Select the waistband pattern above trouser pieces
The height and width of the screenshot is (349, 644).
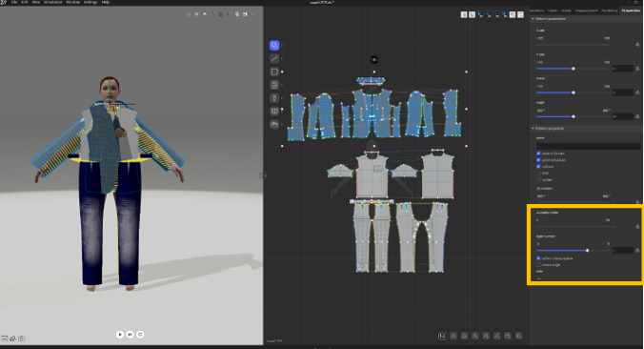point(372,201)
